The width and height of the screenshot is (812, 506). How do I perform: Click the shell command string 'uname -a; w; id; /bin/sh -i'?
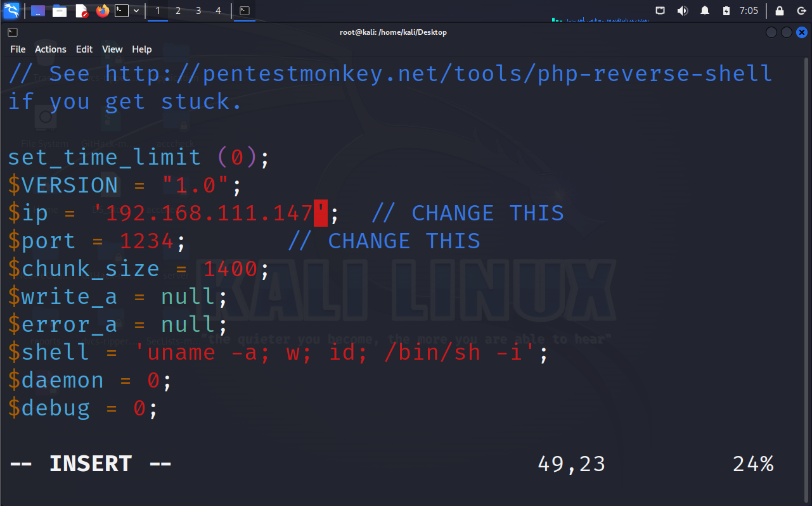pos(334,352)
